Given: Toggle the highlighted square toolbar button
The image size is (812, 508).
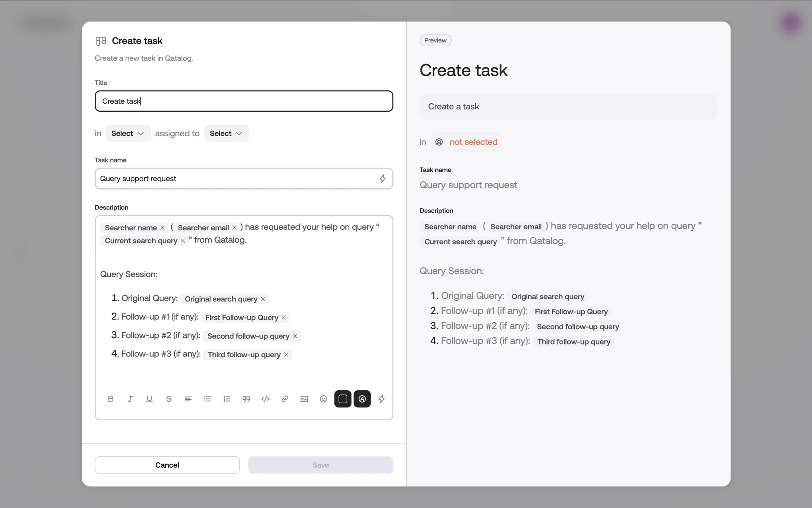Looking at the screenshot, I should (343, 399).
